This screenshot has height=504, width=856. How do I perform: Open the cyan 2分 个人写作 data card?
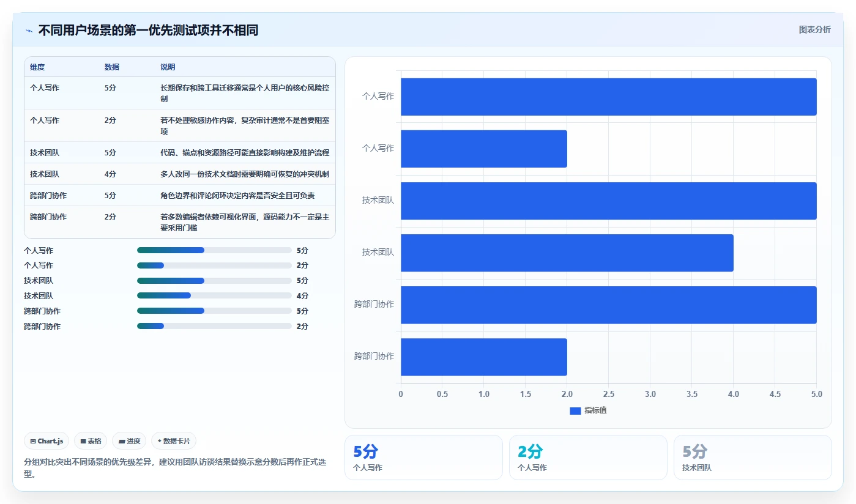(x=588, y=458)
